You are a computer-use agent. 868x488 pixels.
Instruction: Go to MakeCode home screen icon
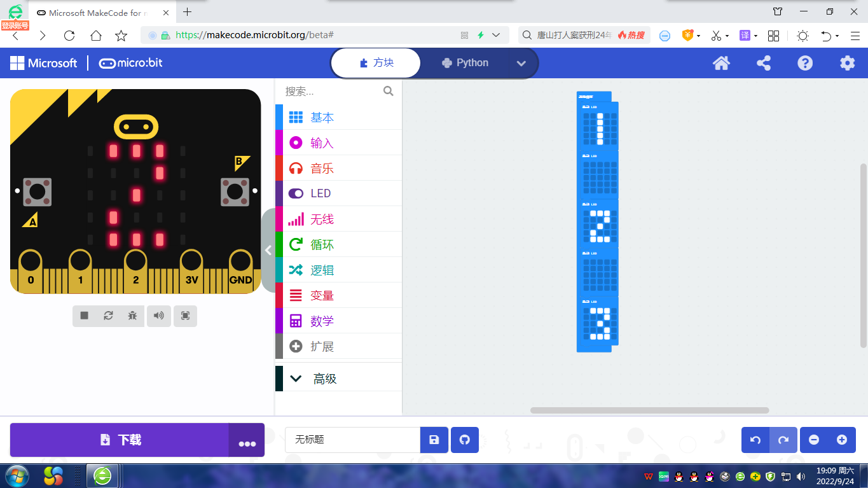point(721,63)
